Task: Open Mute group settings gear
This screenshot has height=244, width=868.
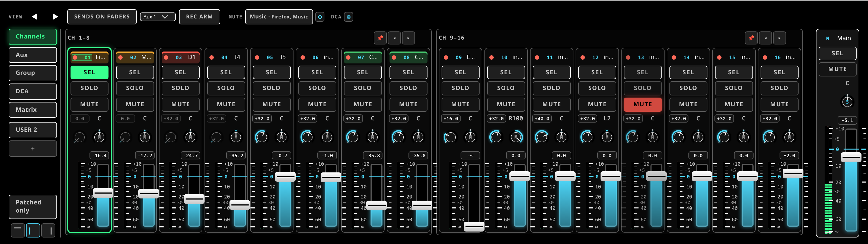Action: 320,17
